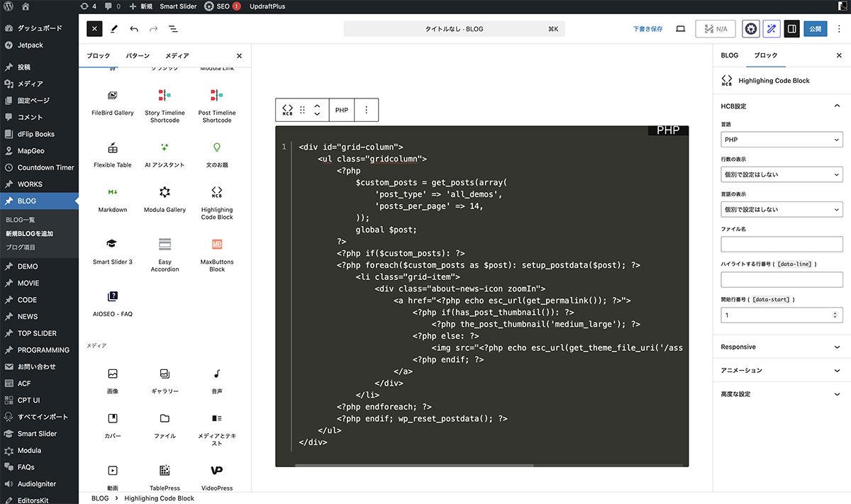Insert the Easy Accordion block
The height and width of the screenshot is (504, 851).
(165, 254)
